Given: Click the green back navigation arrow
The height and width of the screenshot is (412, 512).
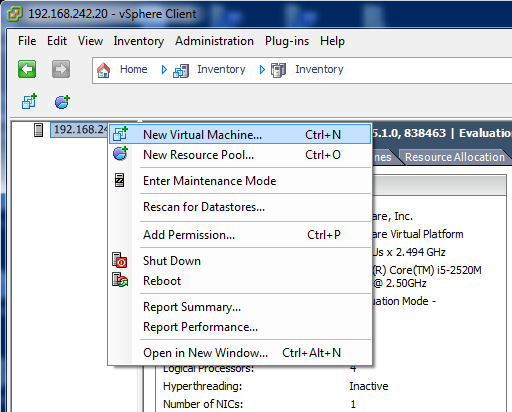Looking at the screenshot, I should click(27, 69).
